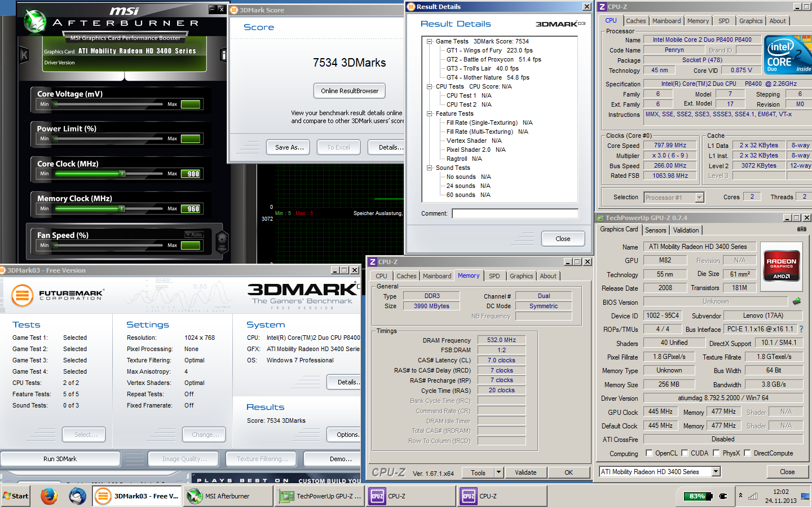The height and width of the screenshot is (508, 812).
Task: Open the GPU-Z graphics card dropdown
Action: 716,471
